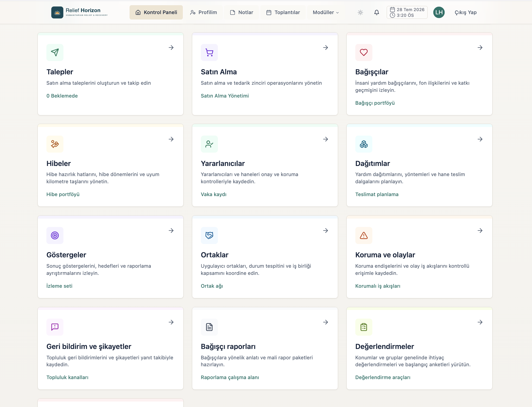Open the Notlar tab
532x407 pixels.
[x=241, y=12]
